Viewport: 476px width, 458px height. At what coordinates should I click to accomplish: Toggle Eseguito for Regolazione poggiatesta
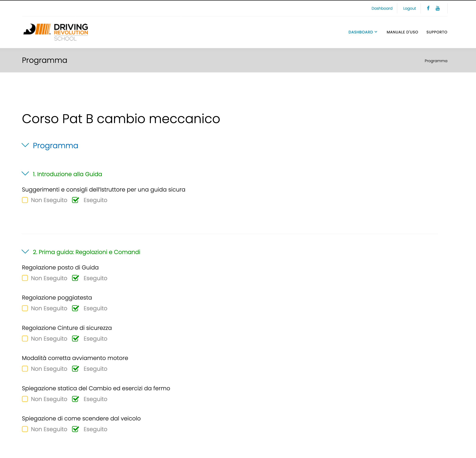[76, 308]
